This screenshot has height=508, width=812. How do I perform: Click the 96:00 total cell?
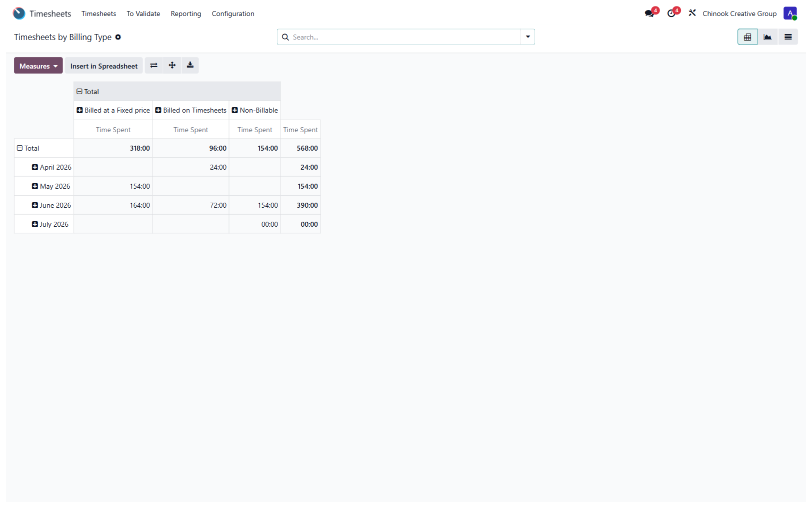(190, 148)
